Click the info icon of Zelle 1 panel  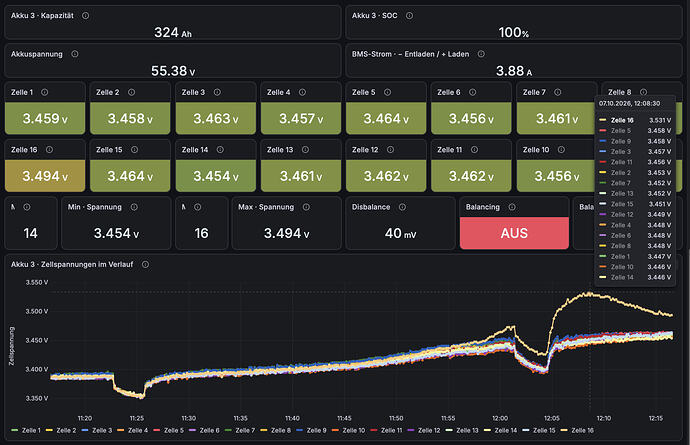pyautogui.click(x=44, y=92)
